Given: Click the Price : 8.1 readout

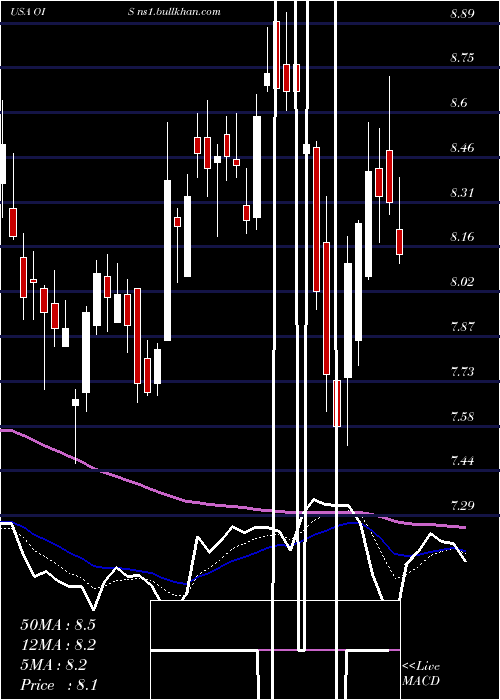Looking at the screenshot, I should [59, 685].
